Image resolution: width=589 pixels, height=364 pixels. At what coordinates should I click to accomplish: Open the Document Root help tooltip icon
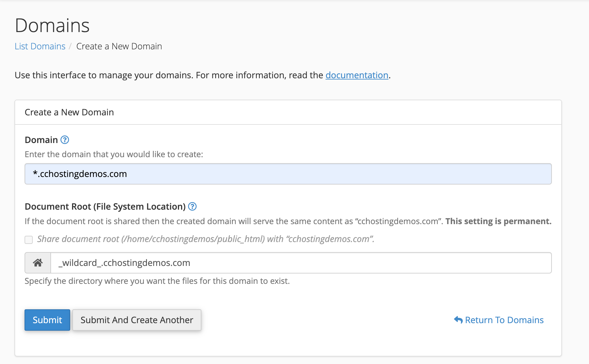pyautogui.click(x=192, y=207)
